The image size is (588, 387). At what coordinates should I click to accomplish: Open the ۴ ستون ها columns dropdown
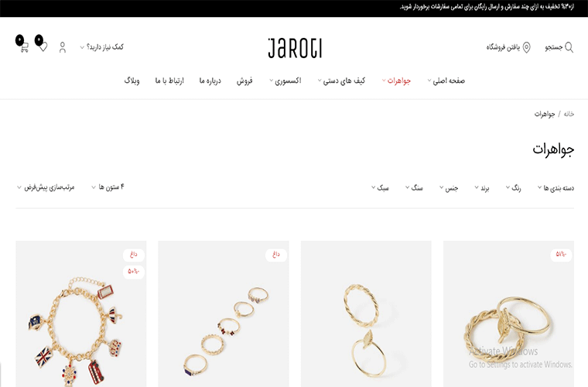click(108, 187)
